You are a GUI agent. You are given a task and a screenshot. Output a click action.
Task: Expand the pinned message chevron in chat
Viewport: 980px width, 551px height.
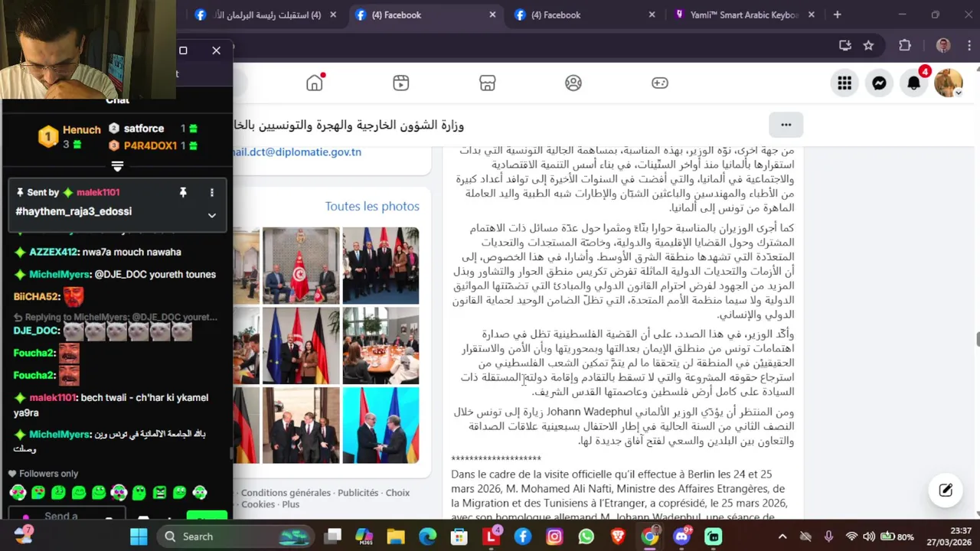212,215
